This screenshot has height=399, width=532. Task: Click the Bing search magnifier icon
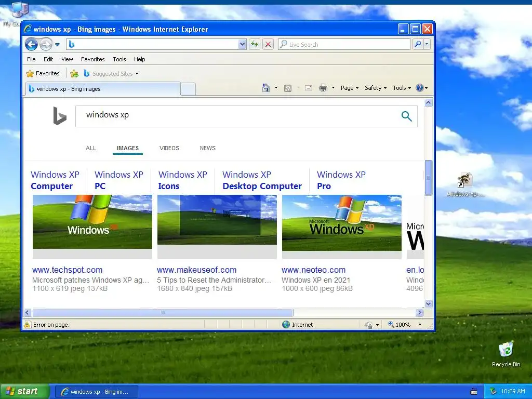click(406, 116)
